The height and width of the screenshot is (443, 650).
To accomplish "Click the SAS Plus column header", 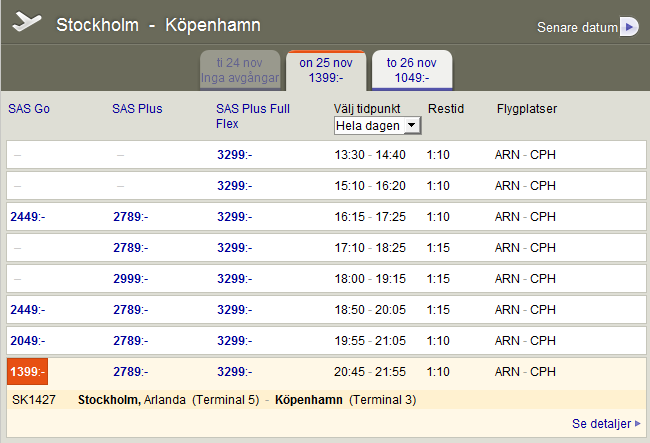I will [137, 108].
